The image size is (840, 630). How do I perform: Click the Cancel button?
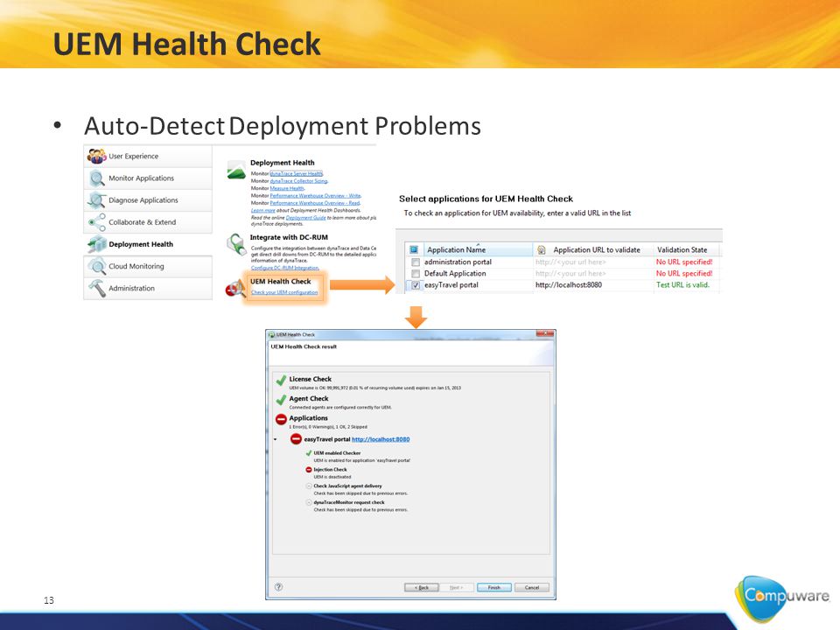pyautogui.click(x=531, y=587)
